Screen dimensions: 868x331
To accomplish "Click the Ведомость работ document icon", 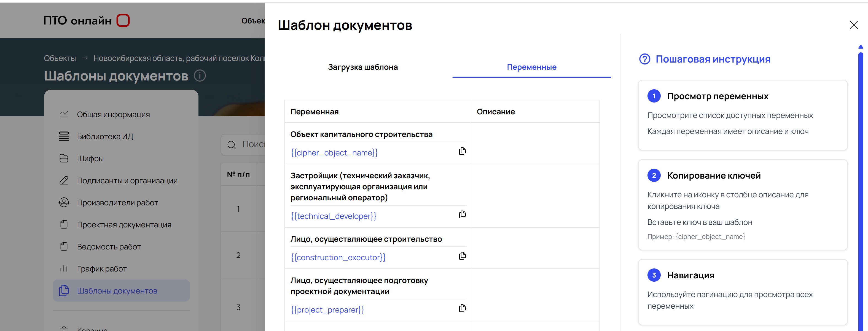I will (64, 246).
